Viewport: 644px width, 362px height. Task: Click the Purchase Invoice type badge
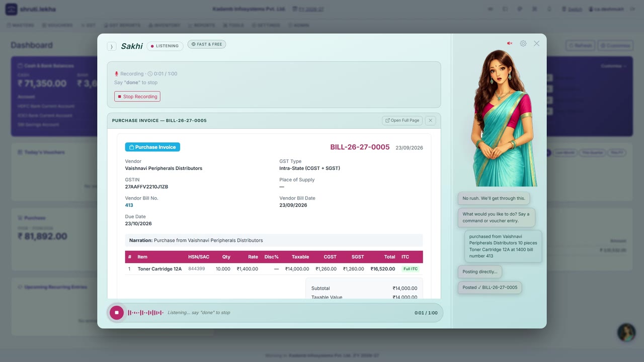(x=152, y=147)
